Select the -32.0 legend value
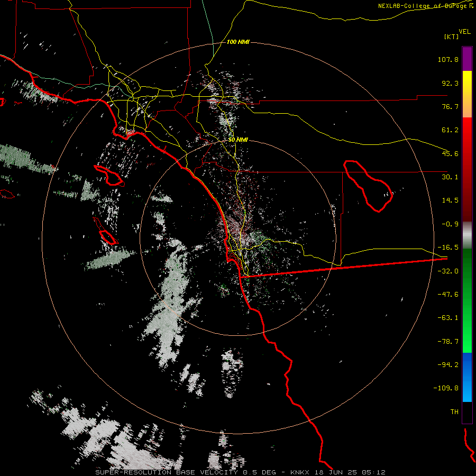Viewport: 476px width, 476px height. (448, 271)
